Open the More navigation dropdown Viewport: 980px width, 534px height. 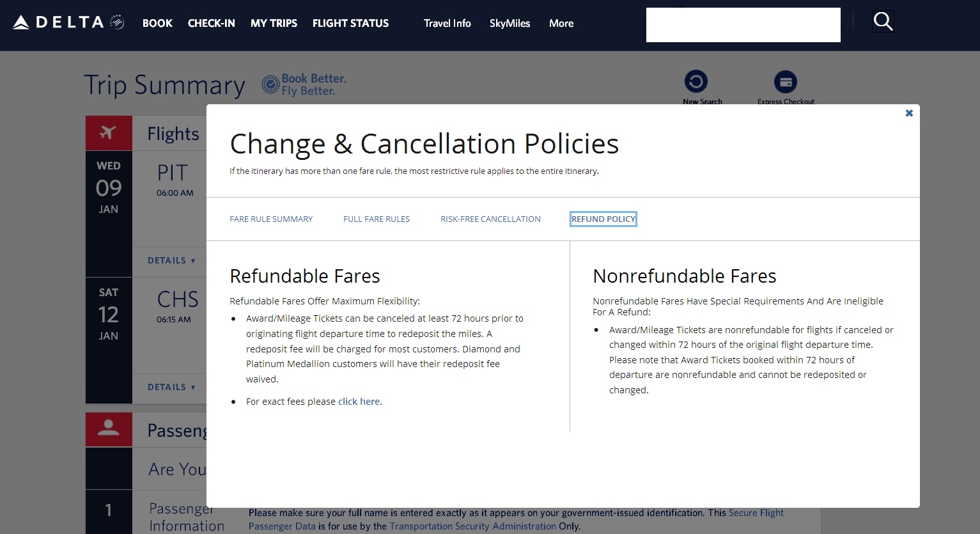561,23
